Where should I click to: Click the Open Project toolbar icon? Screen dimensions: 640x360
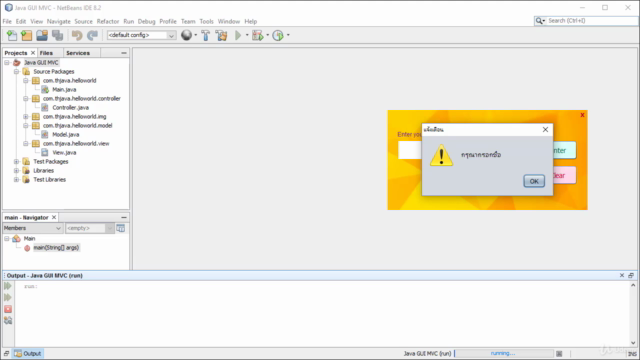tap(42, 36)
